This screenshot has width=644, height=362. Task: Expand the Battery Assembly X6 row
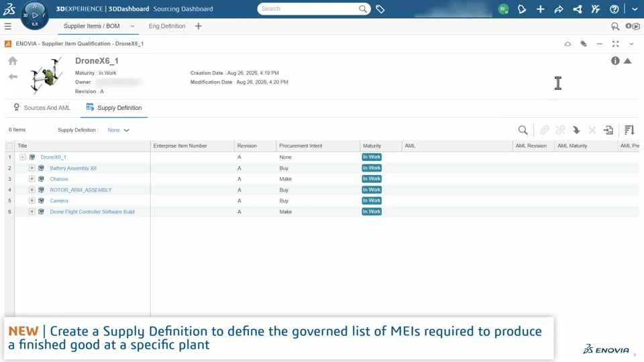coord(32,168)
